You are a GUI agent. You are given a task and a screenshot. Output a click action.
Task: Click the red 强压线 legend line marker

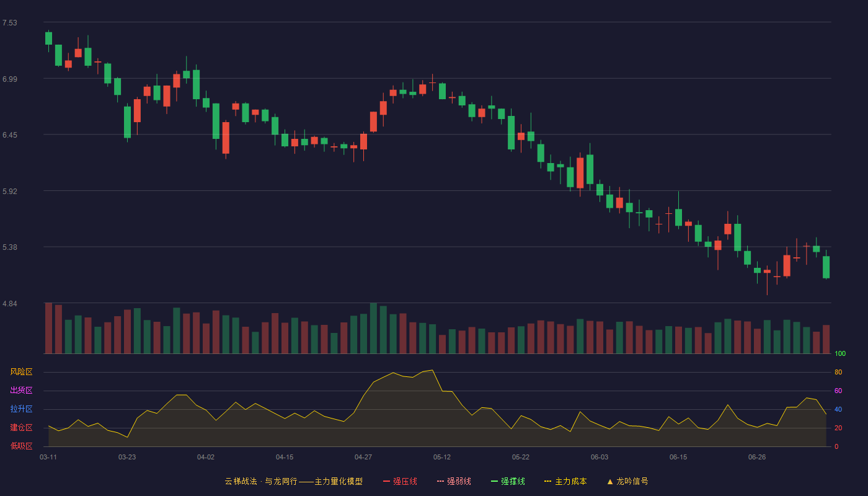386,481
